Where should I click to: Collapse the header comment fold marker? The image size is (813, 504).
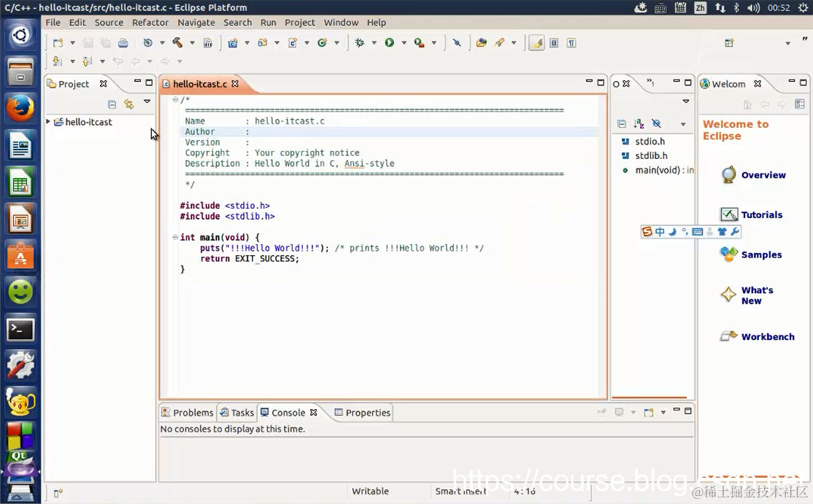[175, 99]
